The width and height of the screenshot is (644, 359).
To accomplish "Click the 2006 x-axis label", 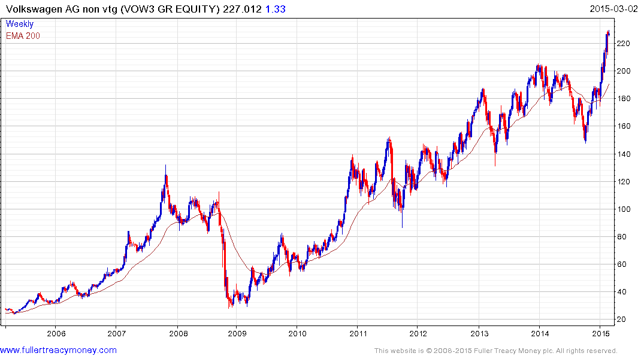I will click(x=56, y=333).
